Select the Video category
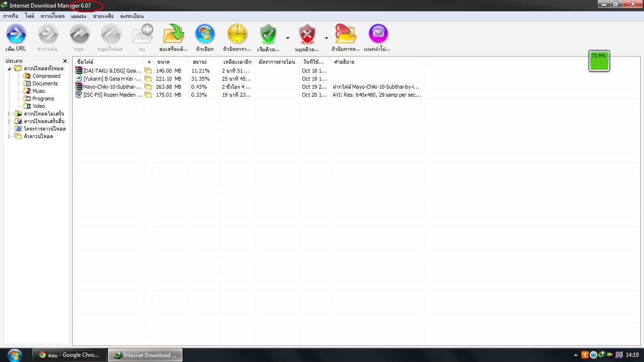Viewport: 644px width, 362px height. click(x=39, y=106)
